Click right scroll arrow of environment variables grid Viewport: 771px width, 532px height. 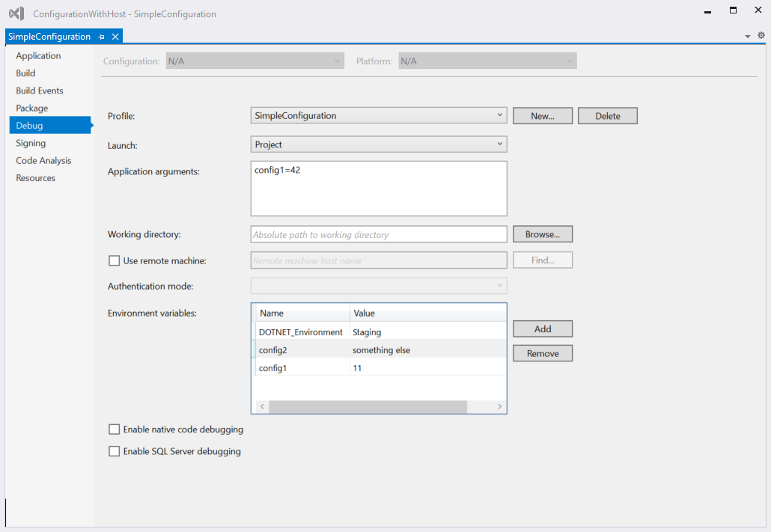tap(499, 406)
